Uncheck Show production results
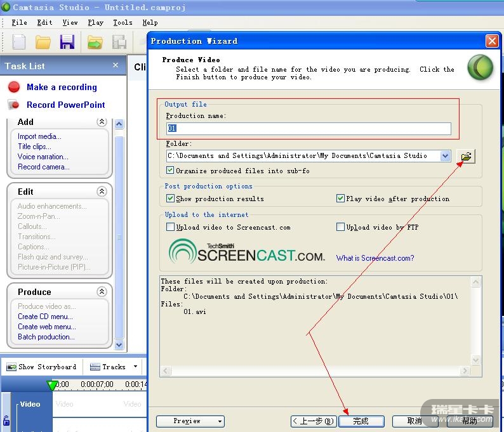 [x=170, y=198]
